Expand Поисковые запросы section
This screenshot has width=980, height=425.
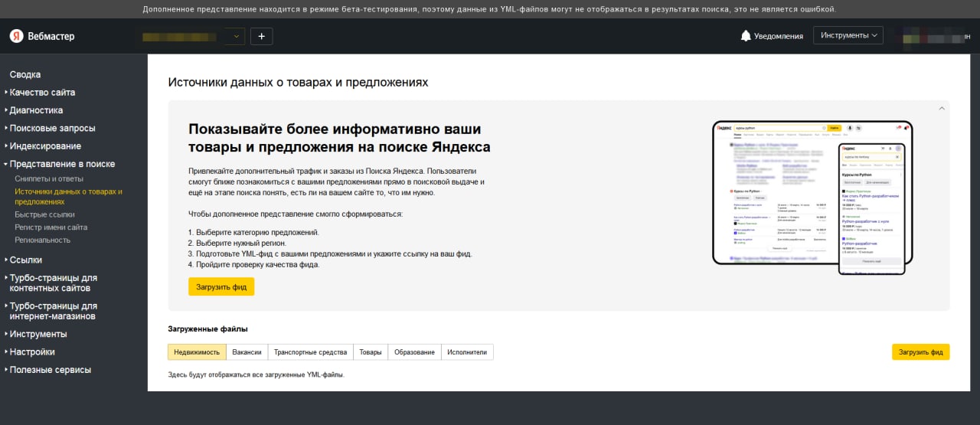52,128
